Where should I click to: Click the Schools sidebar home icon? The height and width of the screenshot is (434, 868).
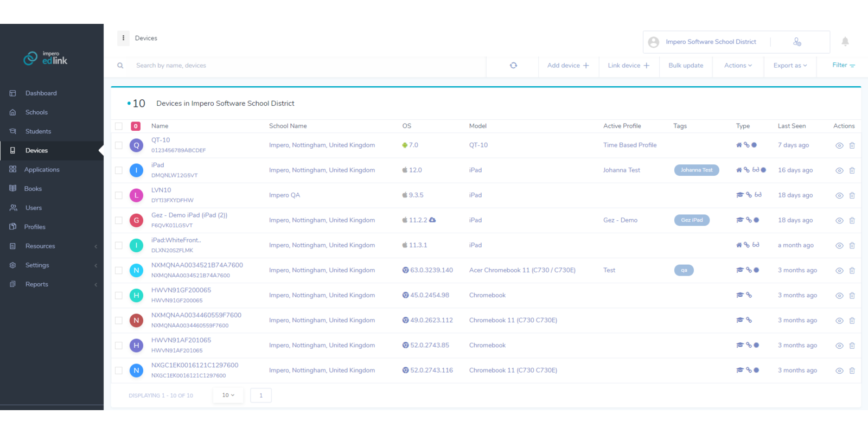[x=12, y=112]
